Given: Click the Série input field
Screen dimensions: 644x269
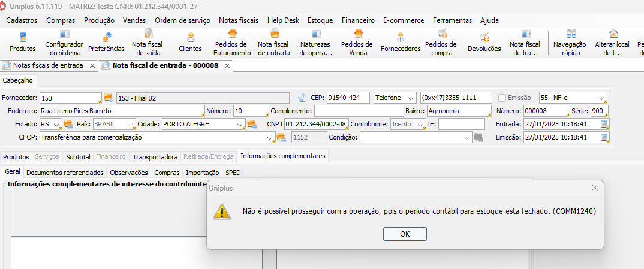Looking at the screenshot, I should pyautogui.click(x=600, y=111).
